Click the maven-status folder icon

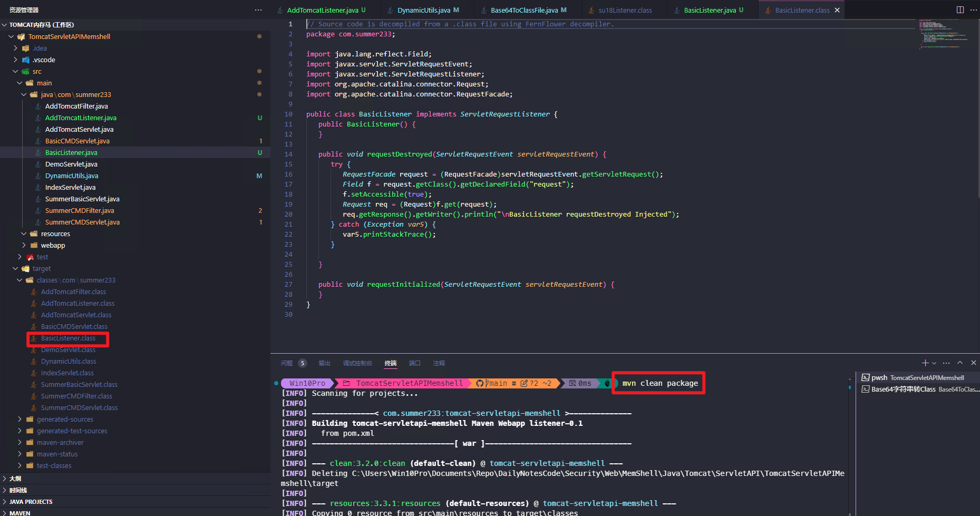point(30,454)
